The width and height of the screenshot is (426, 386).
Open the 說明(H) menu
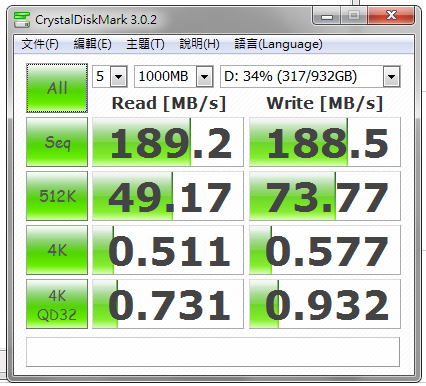click(199, 44)
